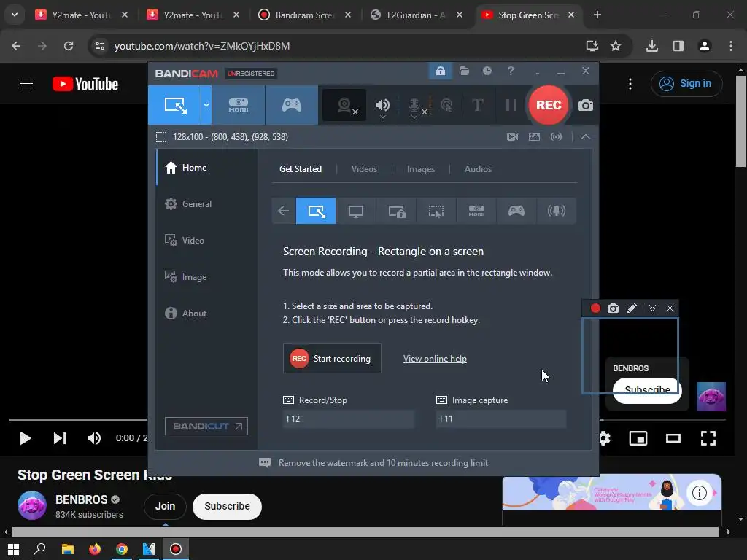Click the lock icon in Bandicam title bar
The height and width of the screenshot is (560, 747).
(440, 71)
